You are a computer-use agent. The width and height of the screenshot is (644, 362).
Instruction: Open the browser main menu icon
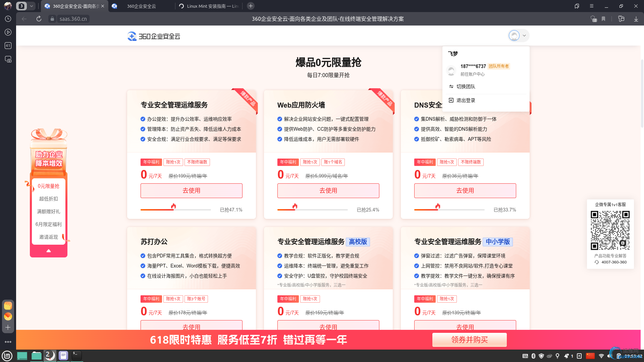[592, 6]
